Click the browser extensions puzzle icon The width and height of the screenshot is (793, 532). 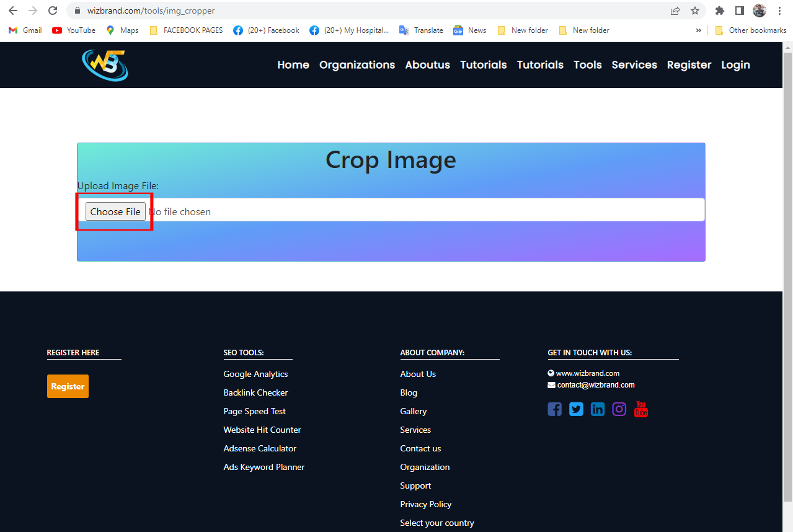click(719, 11)
